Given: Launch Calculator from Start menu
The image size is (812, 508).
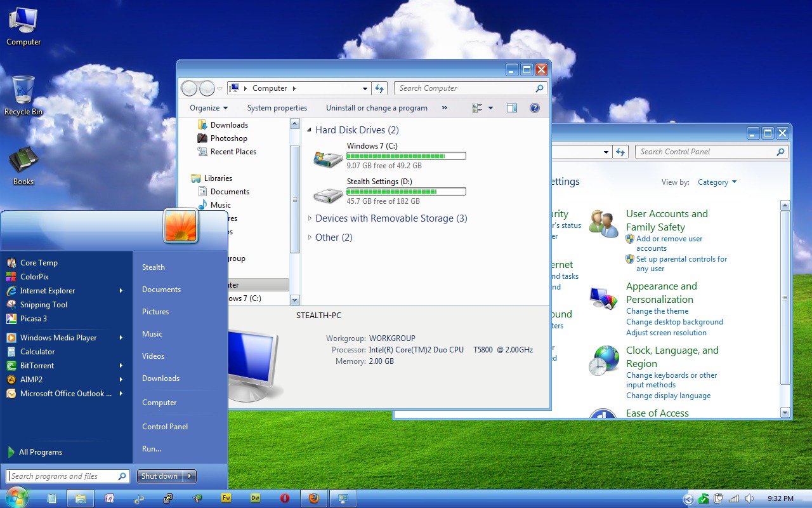Looking at the screenshot, I should tap(37, 352).
